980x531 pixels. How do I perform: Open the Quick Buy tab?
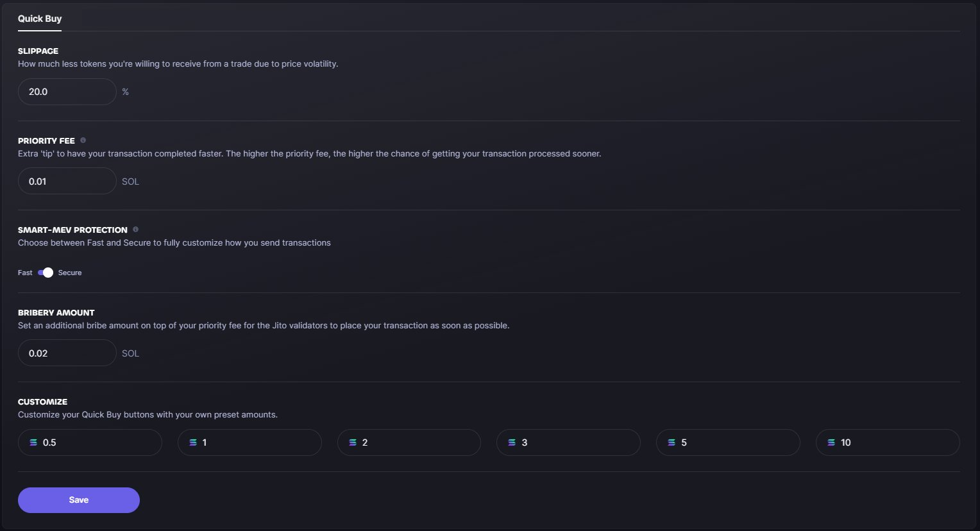(x=40, y=19)
